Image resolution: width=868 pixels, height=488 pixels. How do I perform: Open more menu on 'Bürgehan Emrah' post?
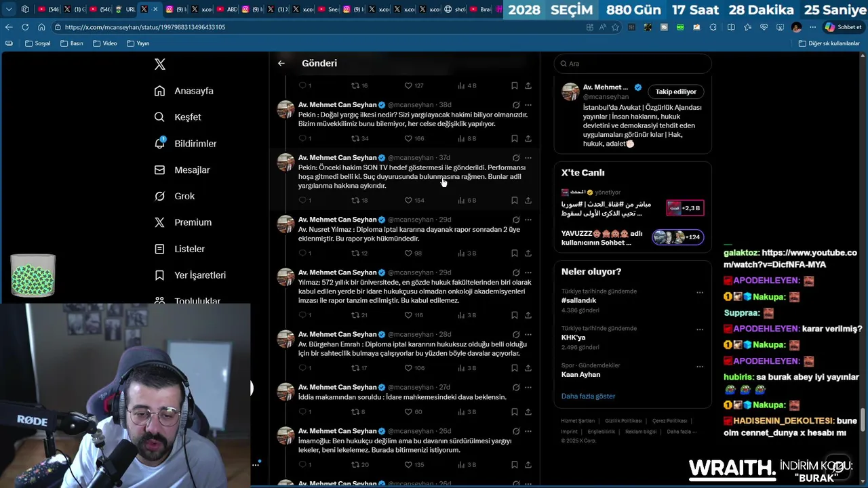click(x=528, y=334)
